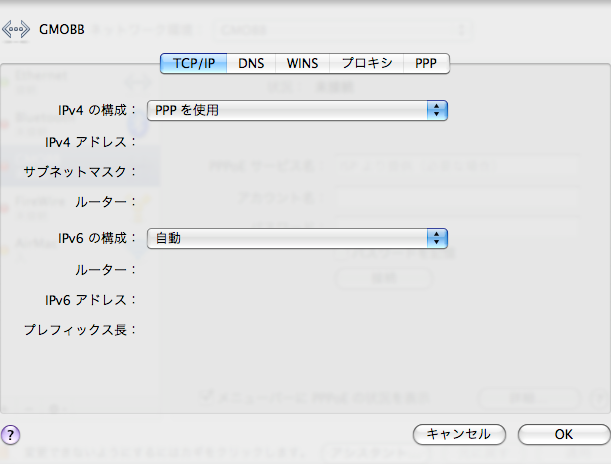Open help with the purple question mark
Viewport: 611px width, 464px height.
[x=11, y=434]
